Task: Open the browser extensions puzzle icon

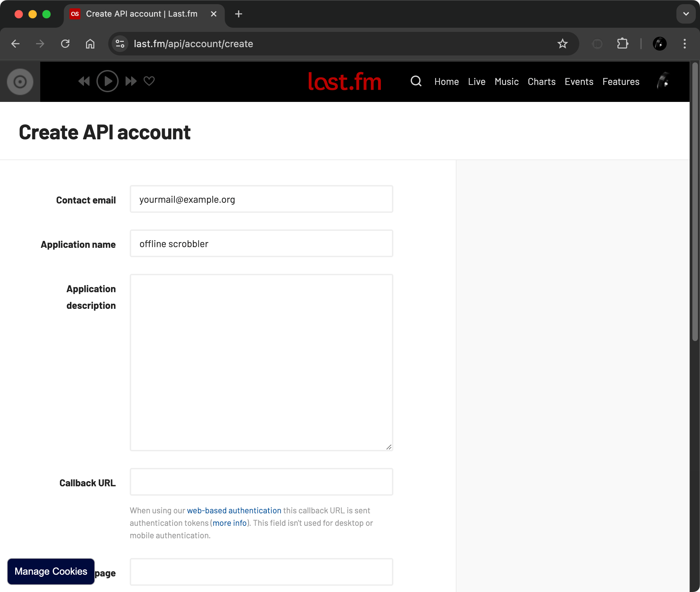Action: point(623,44)
